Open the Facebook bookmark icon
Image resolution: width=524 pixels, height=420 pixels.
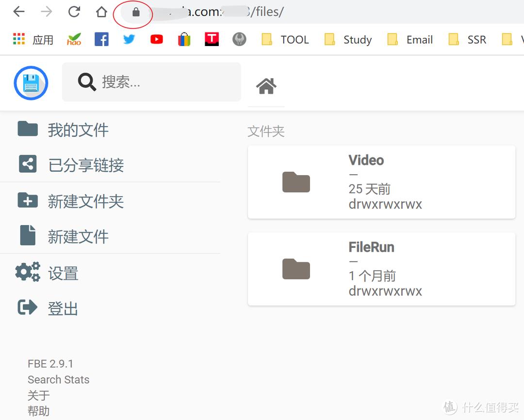point(101,39)
